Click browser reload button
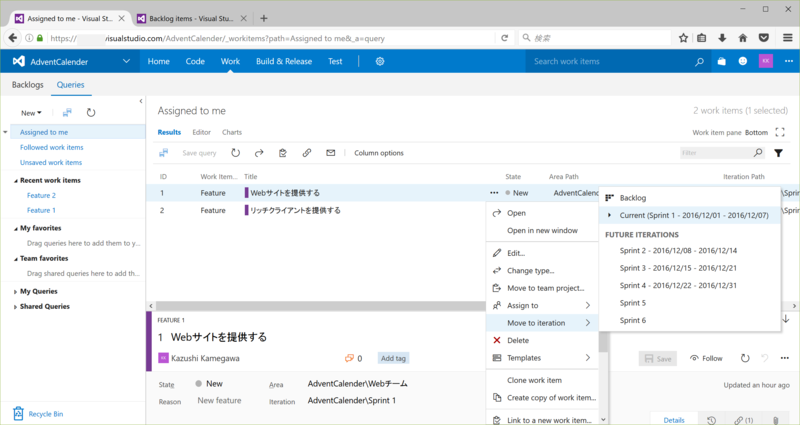800x425 pixels. click(505, 38)
